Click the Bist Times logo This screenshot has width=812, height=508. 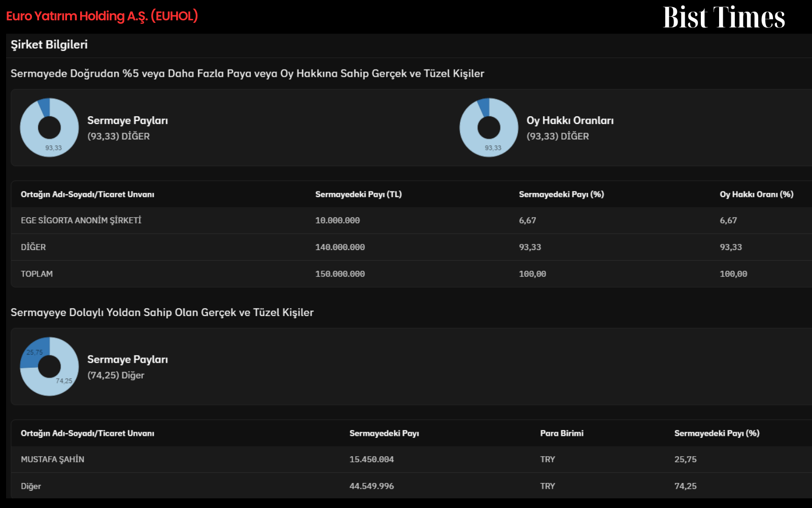point(724,17)
